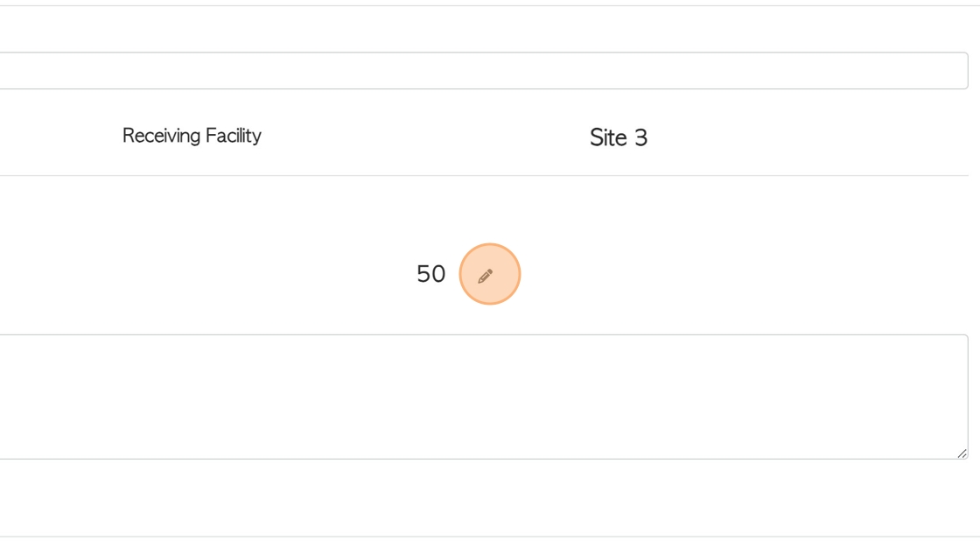The height and width of the screenshot is (548, 980).
Task: Grab the textarea resize handle corner
Action: (x=962, y=453)
